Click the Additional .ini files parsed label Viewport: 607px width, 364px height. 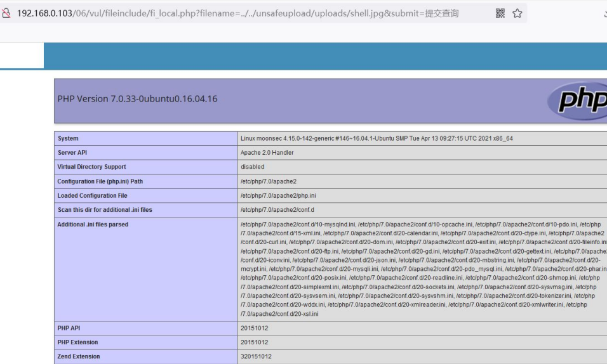93,224
